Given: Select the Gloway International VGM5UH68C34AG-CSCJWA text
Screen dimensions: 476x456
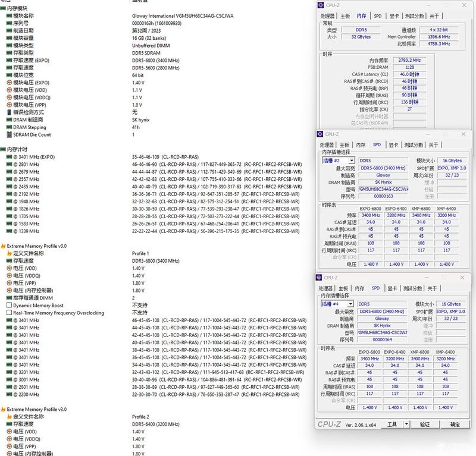Looking at the screenshot, I should pos(183,16).
